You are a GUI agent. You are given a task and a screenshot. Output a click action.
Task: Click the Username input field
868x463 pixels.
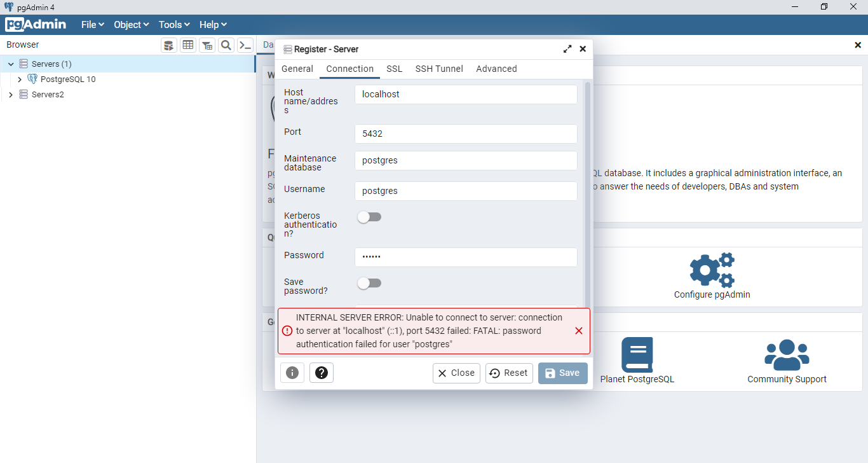(466, 191)
